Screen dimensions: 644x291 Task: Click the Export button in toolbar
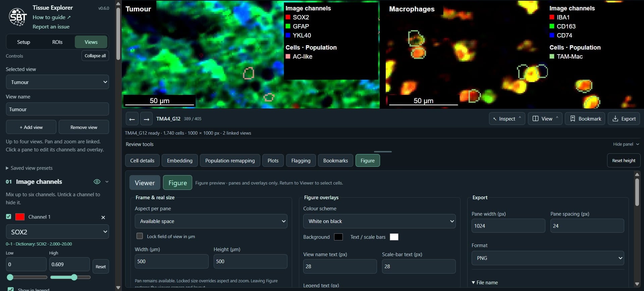624,119
